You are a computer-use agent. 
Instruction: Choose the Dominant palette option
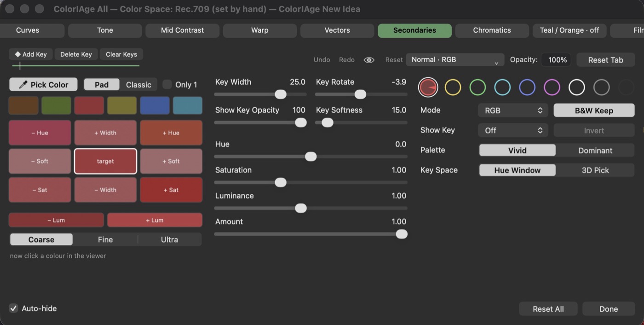595,151
